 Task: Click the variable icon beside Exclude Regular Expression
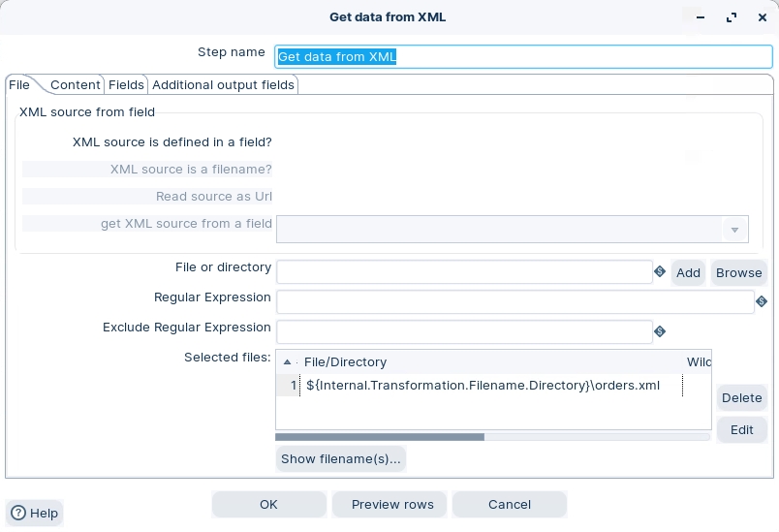click(x=660, y=331)
